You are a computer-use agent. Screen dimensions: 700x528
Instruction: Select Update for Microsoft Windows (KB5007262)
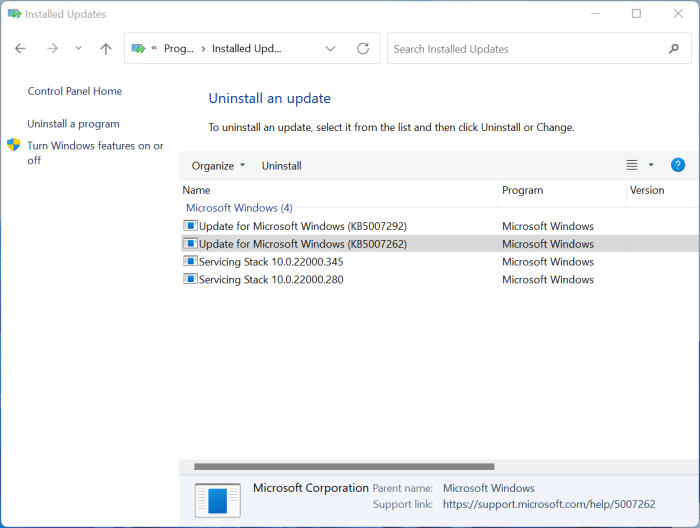tap(303, 244)
